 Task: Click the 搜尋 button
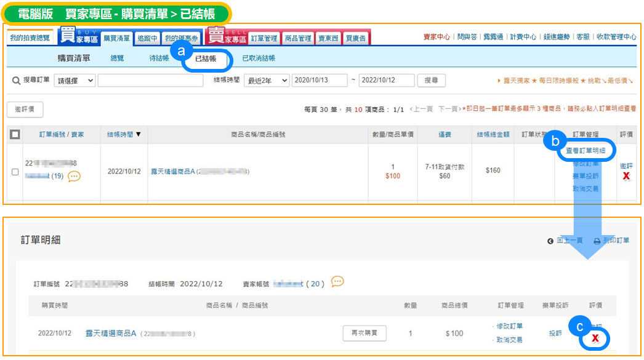[x=431, y=81]
